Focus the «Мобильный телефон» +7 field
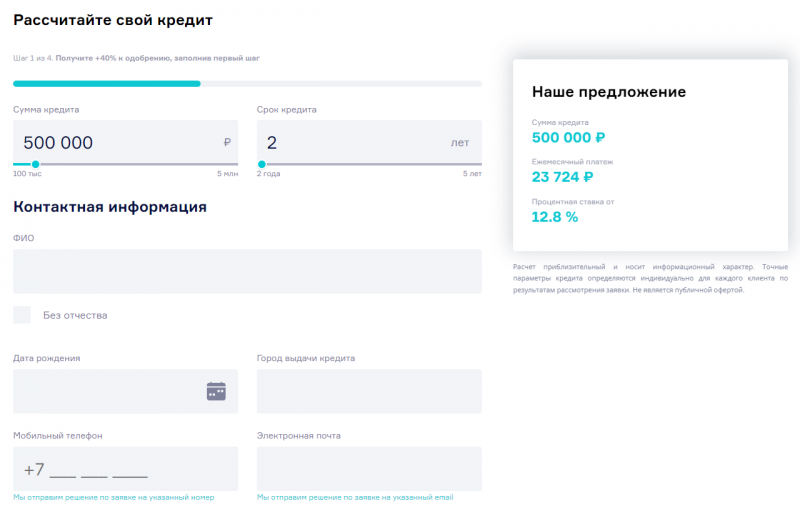Image resolution: width=800 pixels, height=516 pixels. 126,469
